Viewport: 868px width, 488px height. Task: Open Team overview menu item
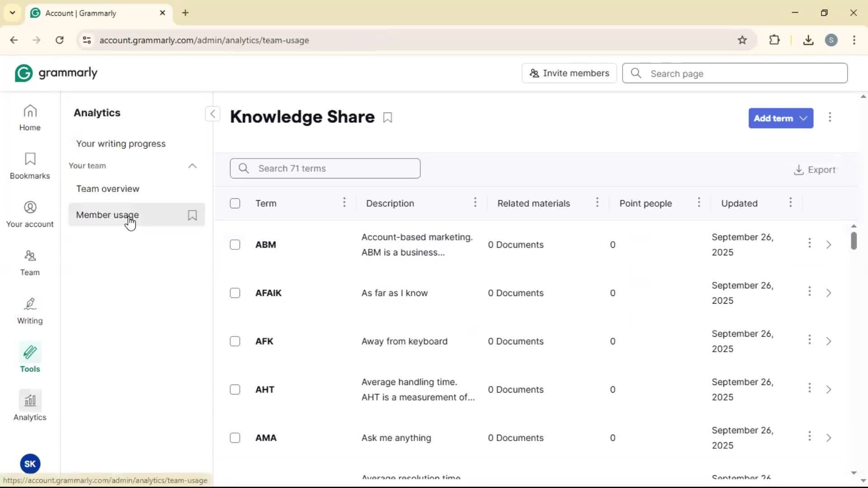(108, 189)
